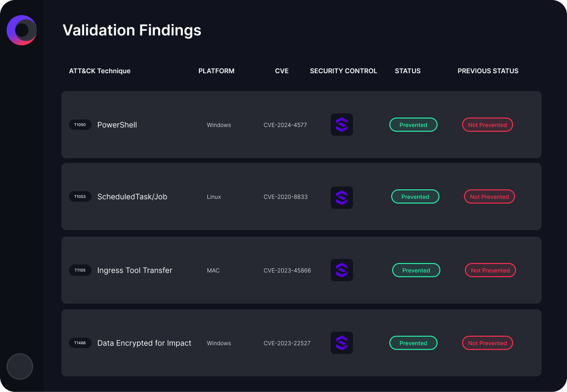Select the T1486 technique tag
This screenshot has height=392, width=567.
pyautogui.click(x=80, y=343)
